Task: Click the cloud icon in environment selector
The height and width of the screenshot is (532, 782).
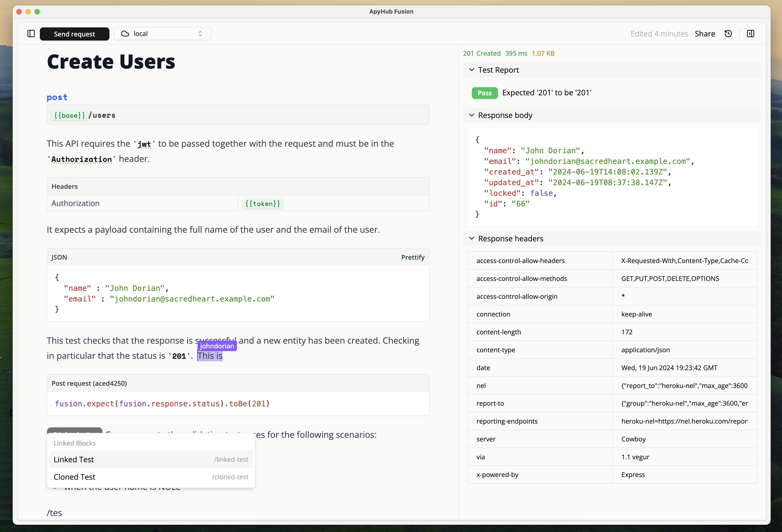Action: coord(125,34)
